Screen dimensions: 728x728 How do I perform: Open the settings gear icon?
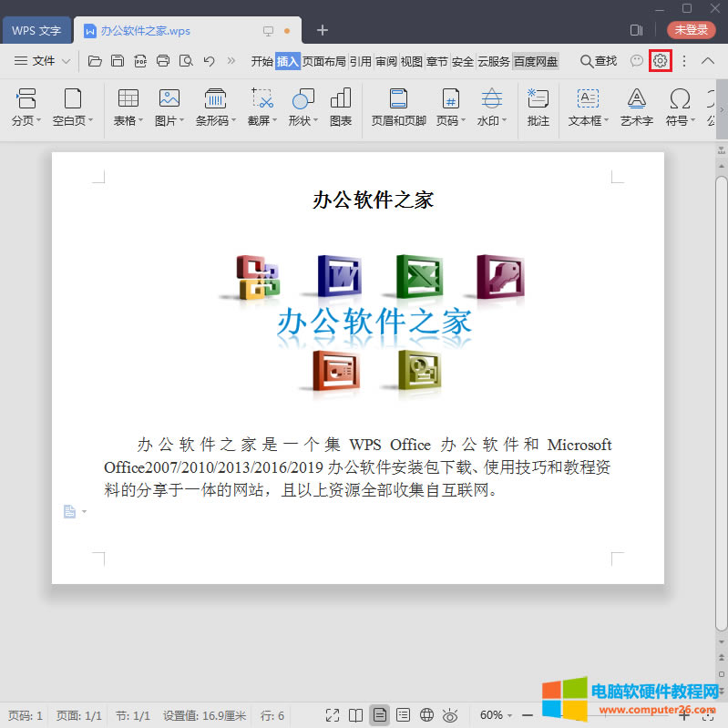[661, 61]
